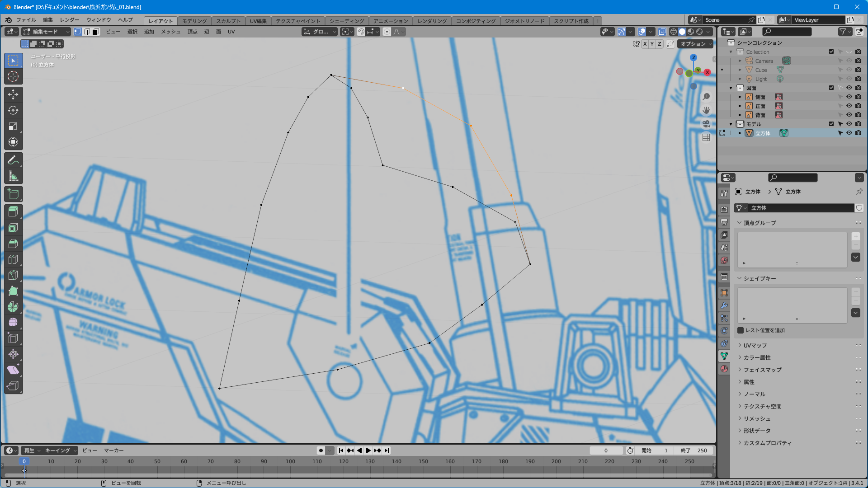Image resolution: width=868 pixels, height=488 pixels.
Task: Select the Move tool in toolbar
Action: pos(13,94)
